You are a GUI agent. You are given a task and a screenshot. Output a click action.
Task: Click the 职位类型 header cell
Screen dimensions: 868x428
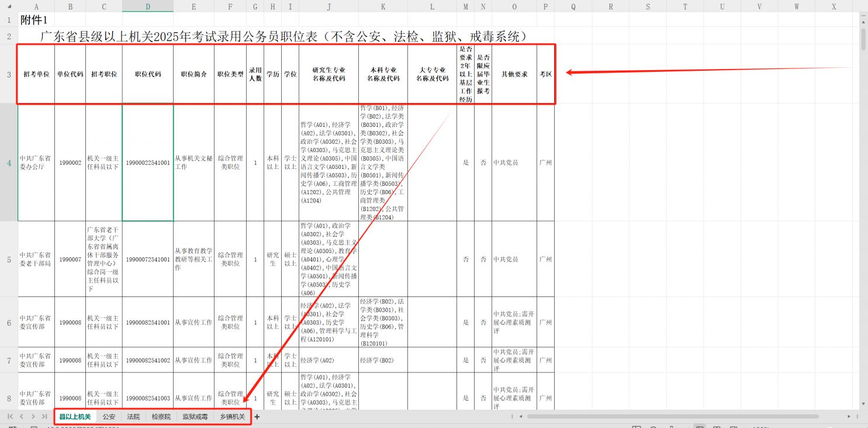[230, 75]
